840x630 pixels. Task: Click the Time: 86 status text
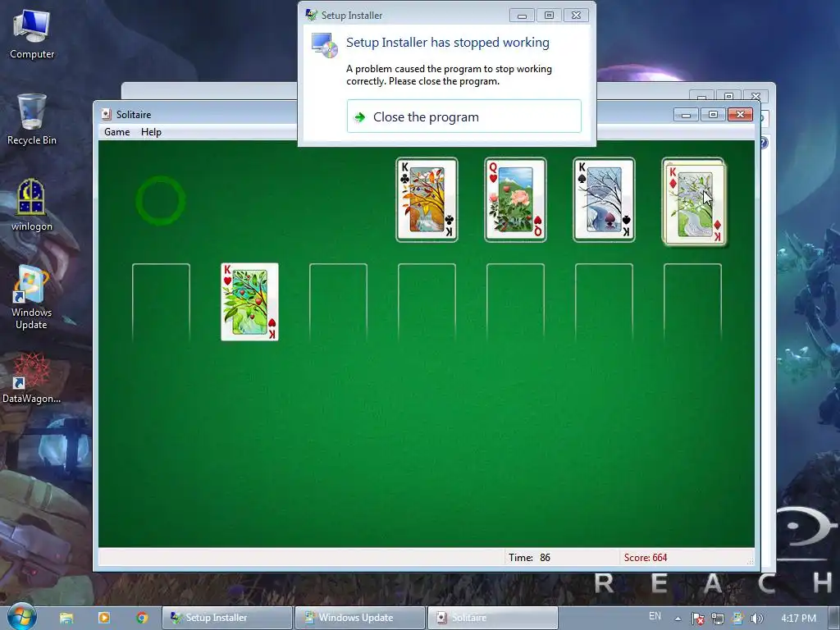(x=529, y=558)
